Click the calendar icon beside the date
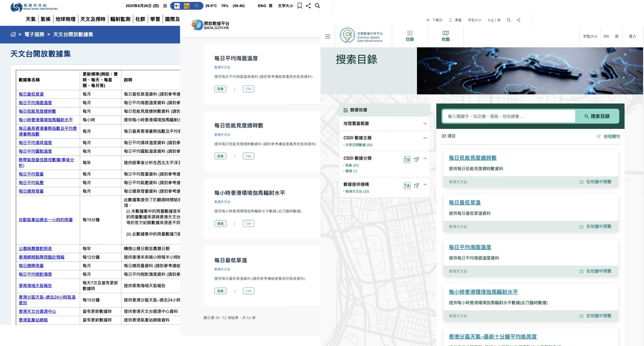 point(165,6)
